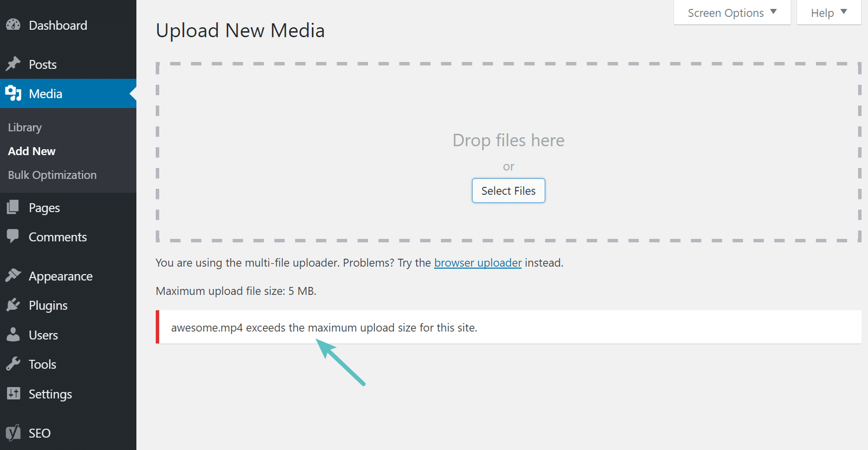Image resolution: width=868 pixels, height=450 pixels.
Task: Click the Select Files button
Action: point(508,190)
